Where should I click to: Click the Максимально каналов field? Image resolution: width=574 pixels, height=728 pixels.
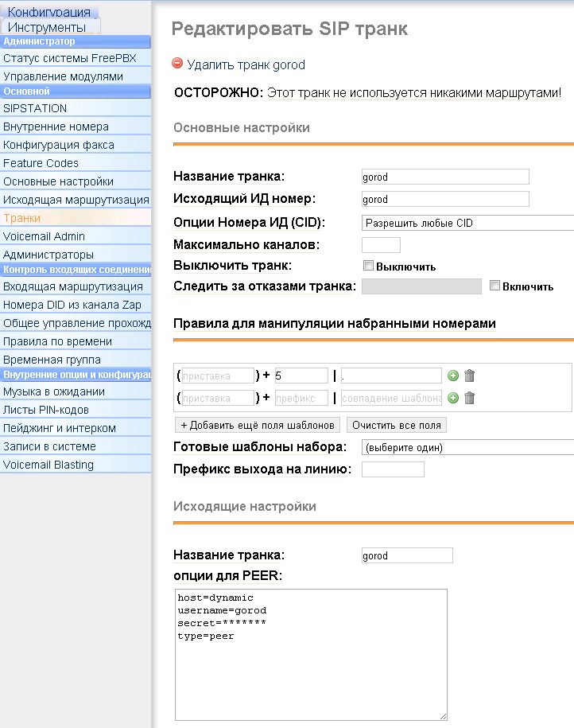[381, 245]
